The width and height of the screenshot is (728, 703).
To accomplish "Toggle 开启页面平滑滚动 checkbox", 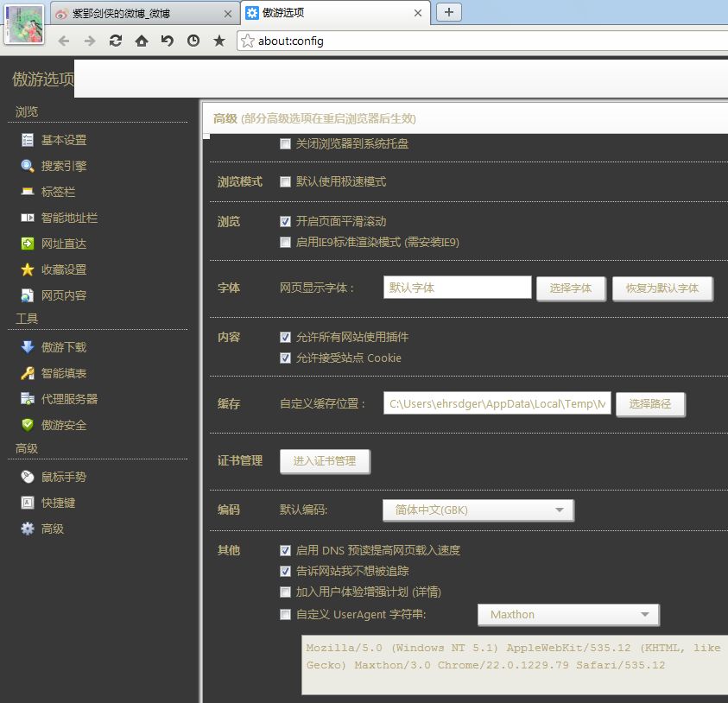I will 285,222.
